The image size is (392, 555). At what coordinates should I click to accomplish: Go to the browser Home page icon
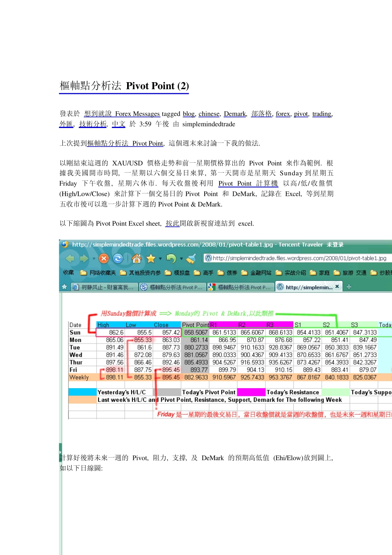coord(137,259)
